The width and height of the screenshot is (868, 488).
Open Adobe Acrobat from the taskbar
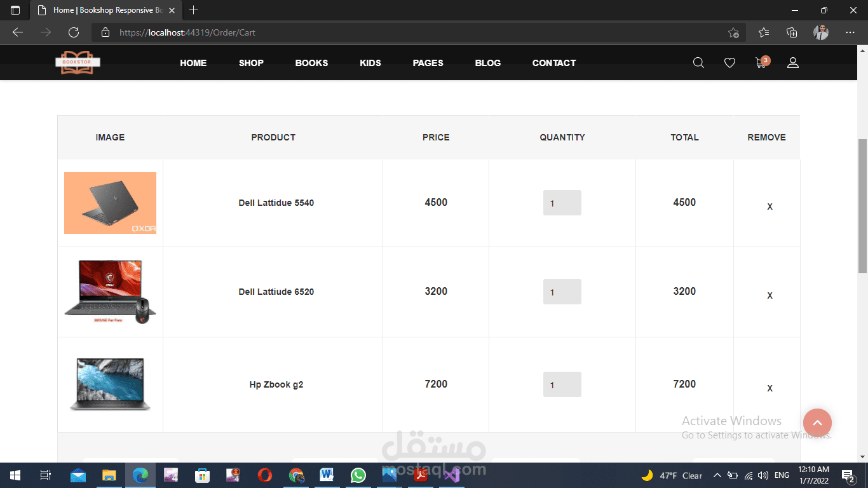click(421, 475)
